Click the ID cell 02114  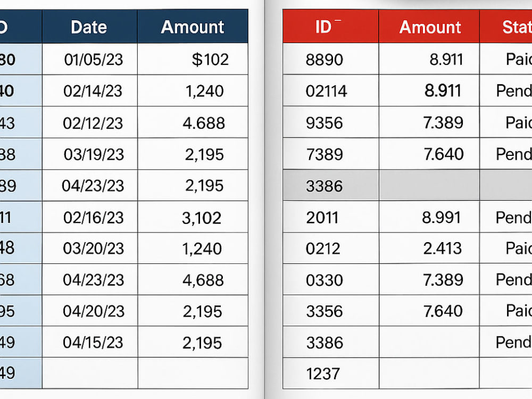click(330, 90)
